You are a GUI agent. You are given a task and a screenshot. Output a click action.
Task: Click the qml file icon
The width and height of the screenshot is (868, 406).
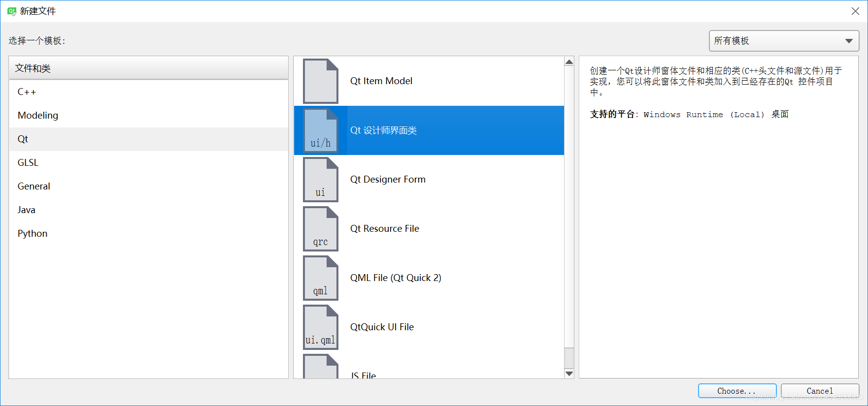[321, 278]
